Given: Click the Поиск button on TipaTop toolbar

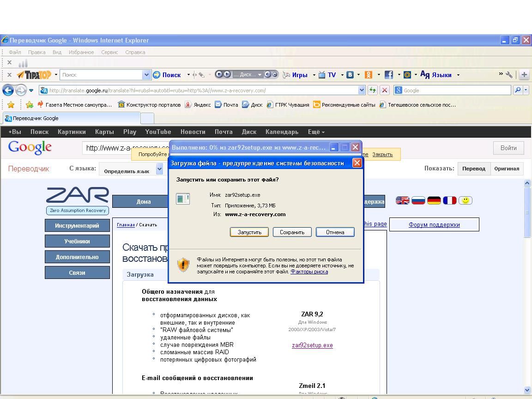Looking at the screenshot, I should 167,75.
